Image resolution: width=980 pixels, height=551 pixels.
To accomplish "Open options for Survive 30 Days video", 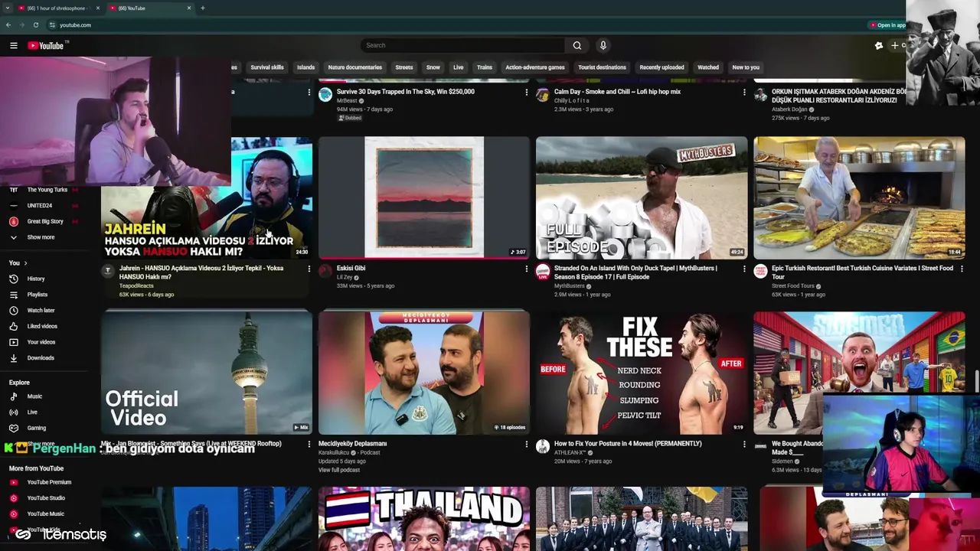I will (x=526, y=93).
